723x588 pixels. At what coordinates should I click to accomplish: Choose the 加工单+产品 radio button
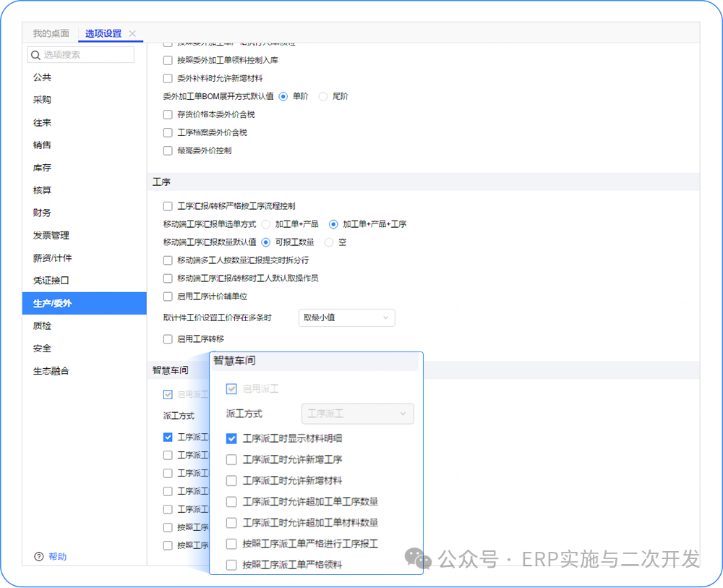click(266, 224)
